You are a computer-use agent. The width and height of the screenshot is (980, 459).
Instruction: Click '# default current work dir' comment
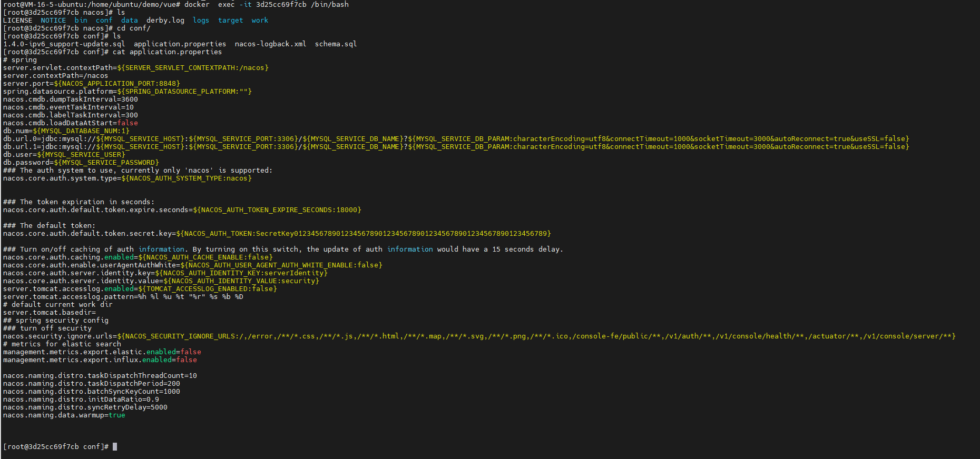pos(58,305)
